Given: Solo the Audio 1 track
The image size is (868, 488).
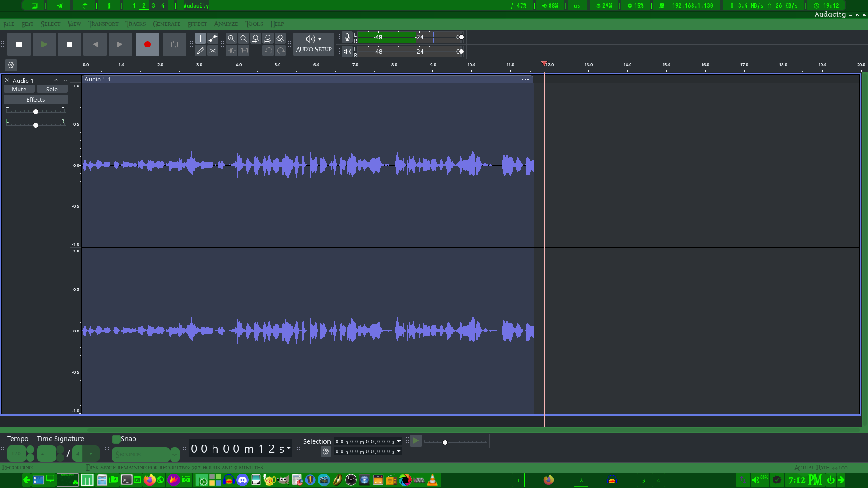Looking at the screenshot, I should point(52,89).
